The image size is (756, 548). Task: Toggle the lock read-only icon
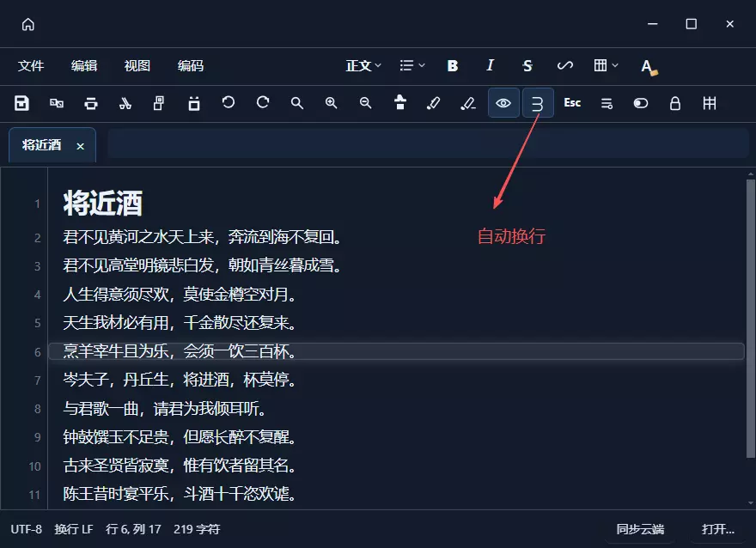[x=675, y=103]
